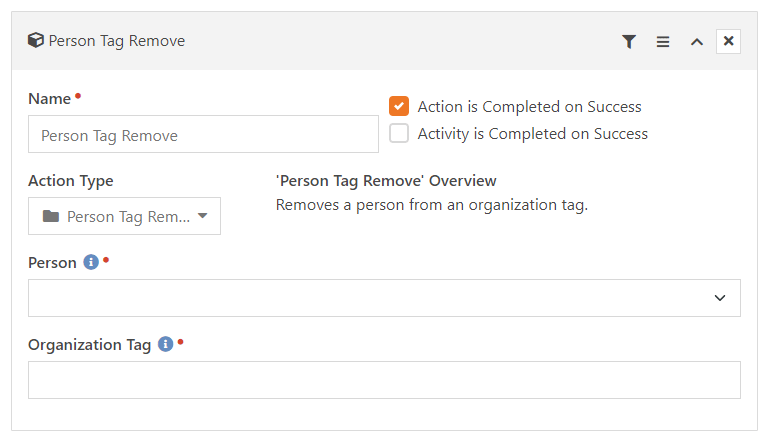Image resolution: width=765 pixels, height=444 pixels.
Task: Collapse the Person Tag Remove panel
Action: [697, 42]
